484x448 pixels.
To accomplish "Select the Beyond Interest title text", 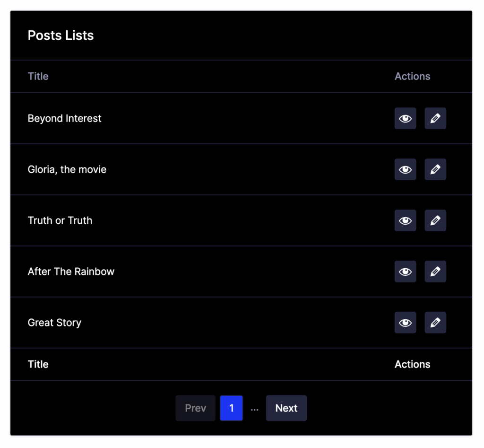I will click(65, 118).
